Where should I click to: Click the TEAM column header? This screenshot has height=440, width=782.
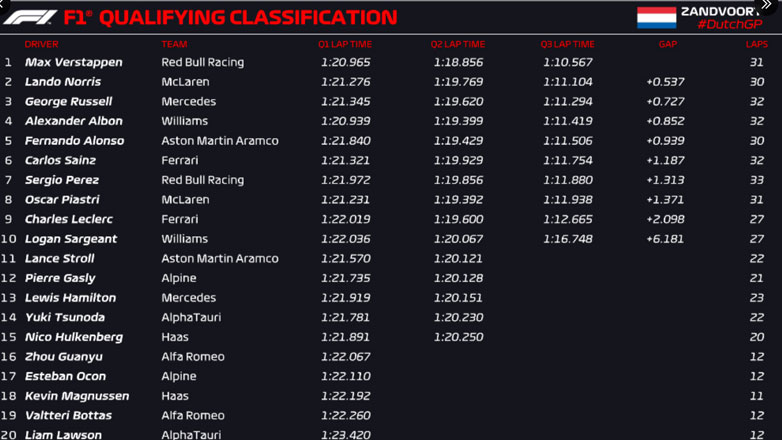[x=174, y=44]
